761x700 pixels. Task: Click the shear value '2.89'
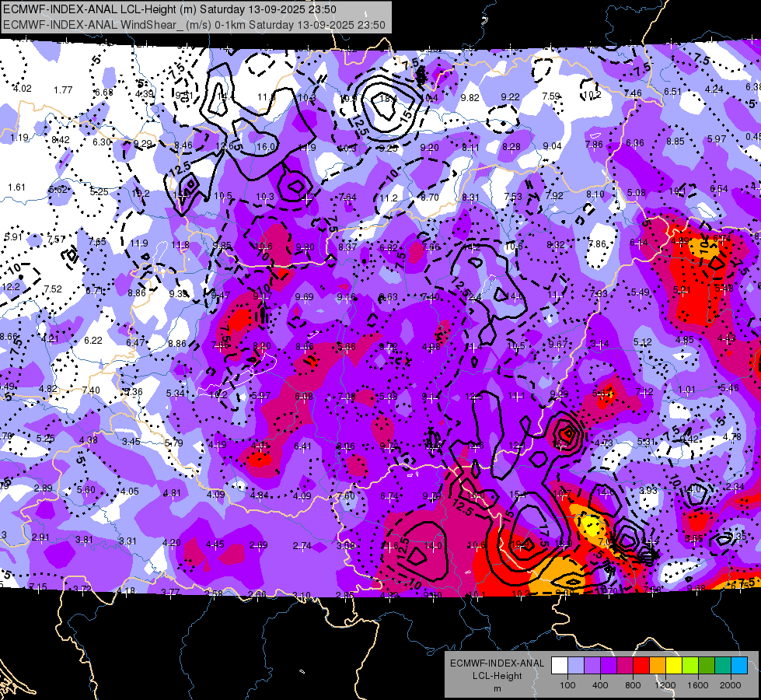(44, 488)
